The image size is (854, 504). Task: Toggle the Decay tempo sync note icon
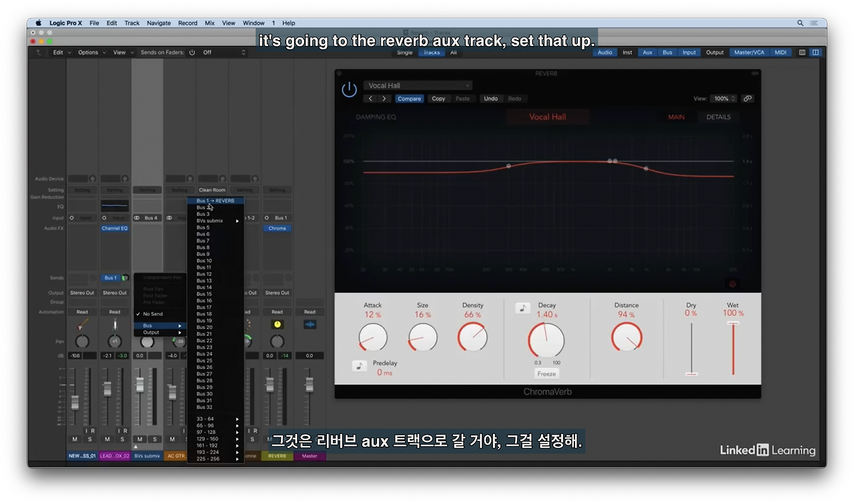pyautogui.click(x=522, y=308)
